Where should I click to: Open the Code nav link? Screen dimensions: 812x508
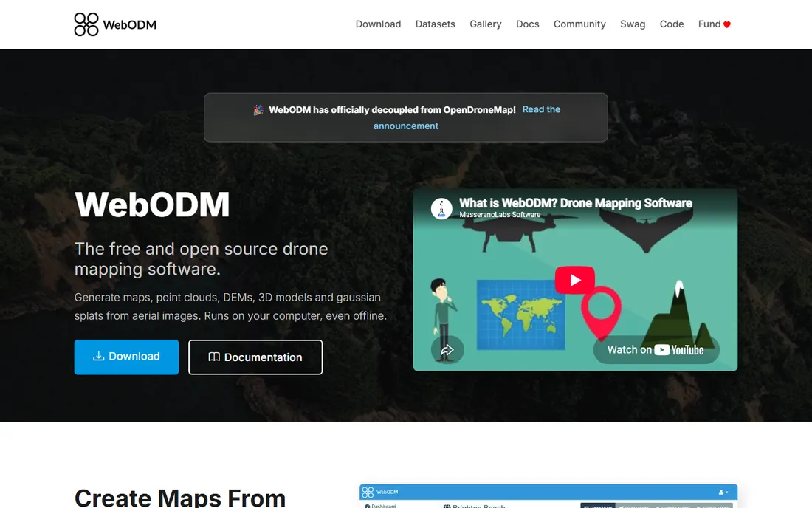coord(671,24)
